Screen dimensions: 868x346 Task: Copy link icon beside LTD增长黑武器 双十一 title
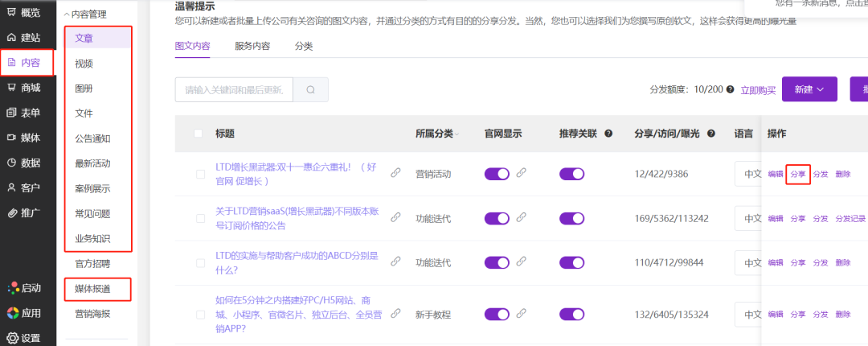[395, 172]
